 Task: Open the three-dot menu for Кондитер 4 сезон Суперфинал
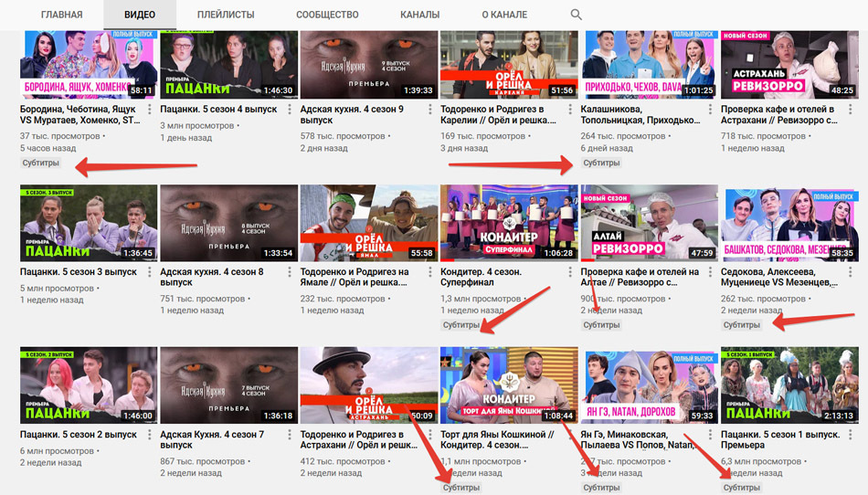coord(570,272)
